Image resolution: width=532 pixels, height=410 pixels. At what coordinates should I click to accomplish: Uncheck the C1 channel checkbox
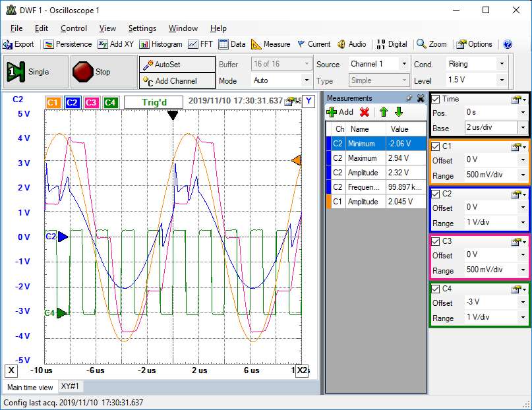tap(436, 146)
